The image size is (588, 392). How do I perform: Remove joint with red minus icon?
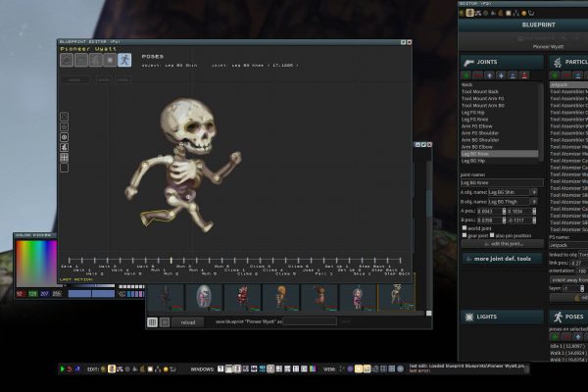coord(477,75)
